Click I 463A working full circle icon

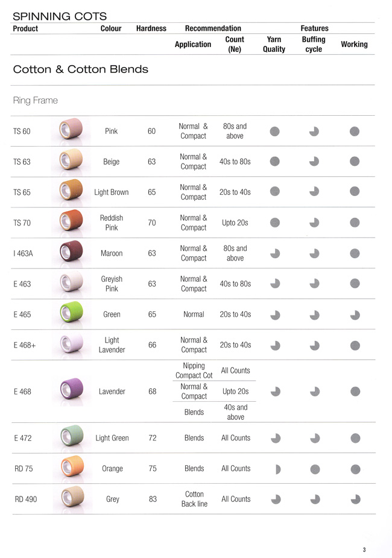(x=355, y=253)
